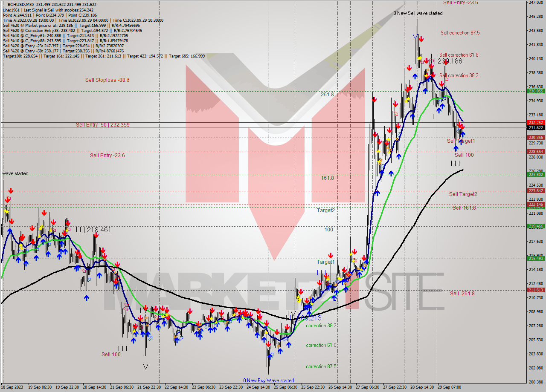This screenshot has width=546, height=392.
Task: Click the '28 Sep 14:30' time axis label
Action: [421, 387]
